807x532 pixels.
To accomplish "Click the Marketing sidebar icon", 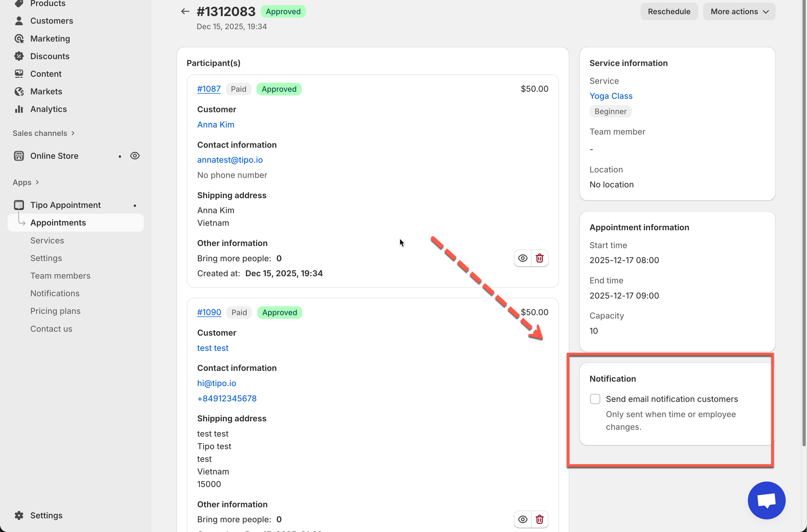I will [19, 39].
